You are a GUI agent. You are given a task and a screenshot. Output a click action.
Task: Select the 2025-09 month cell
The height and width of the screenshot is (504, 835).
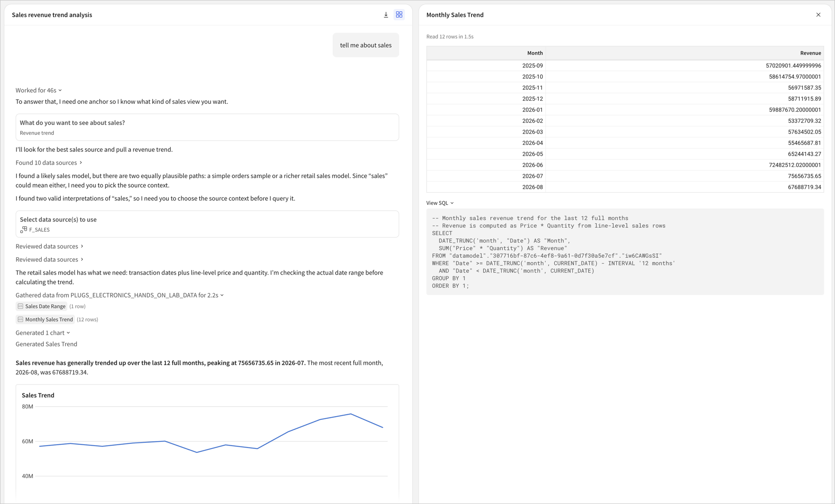[x=486, y=66]
